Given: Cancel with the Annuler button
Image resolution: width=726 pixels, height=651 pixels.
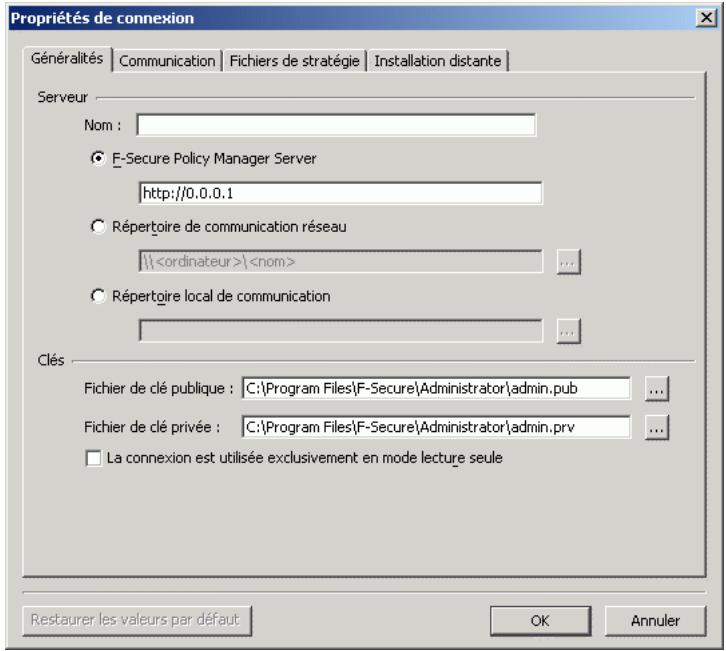Looking at the screenshot, I should coord(655,620).
